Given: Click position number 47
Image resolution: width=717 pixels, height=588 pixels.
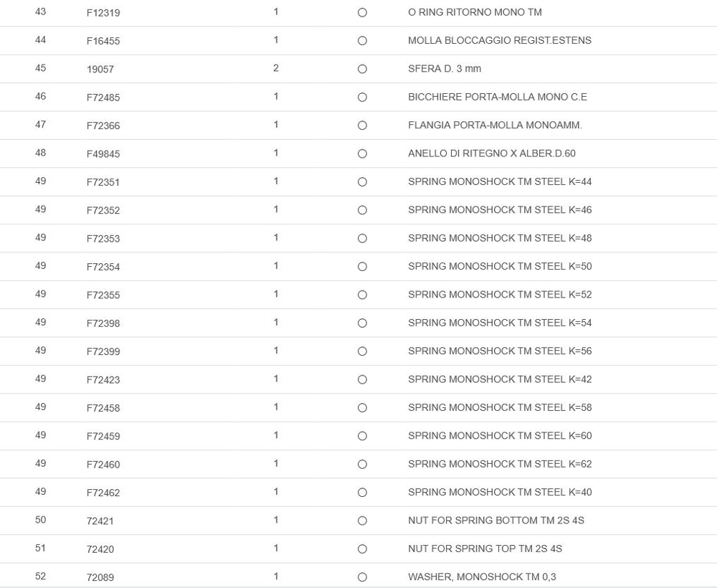Looking at the screenshot, I should [40, 125].
